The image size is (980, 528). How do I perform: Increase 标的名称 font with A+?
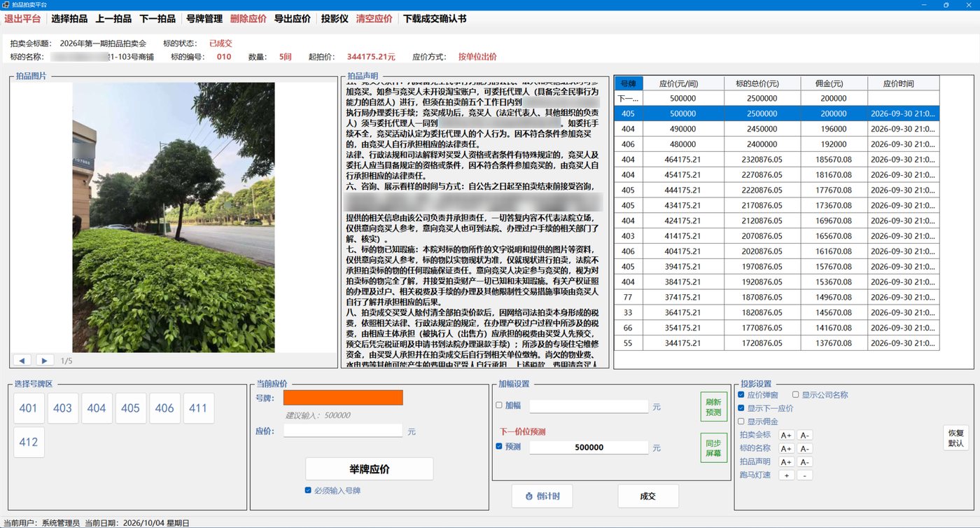coord(786,448)
